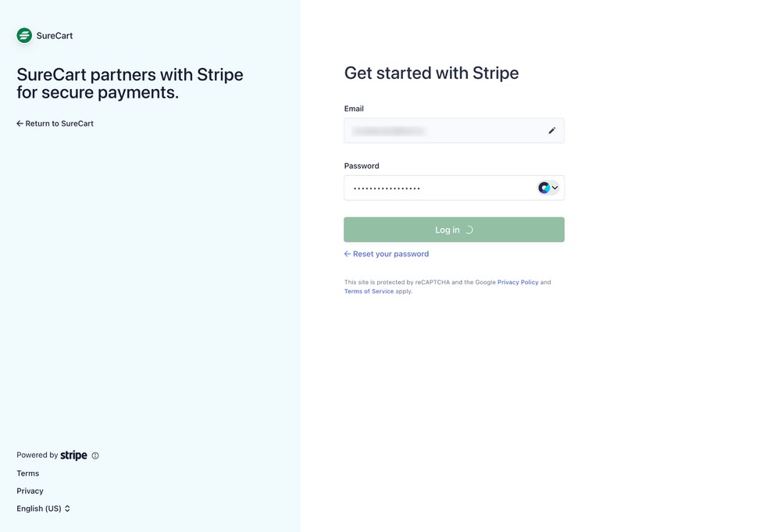Image resolution: width=781 pixels, height=532 pixels.
Task: Open the Privacy link in the footer
Action: coord(30,491)
